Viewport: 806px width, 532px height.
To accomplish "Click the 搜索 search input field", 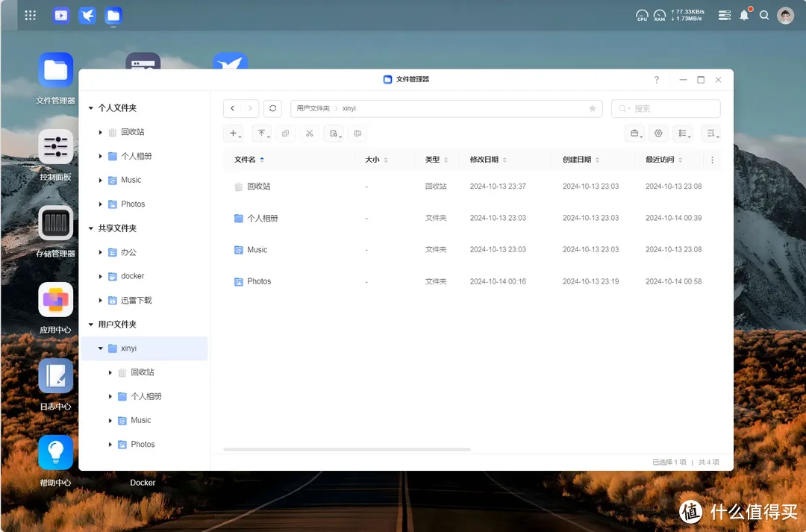I will (x=672, y=108).
